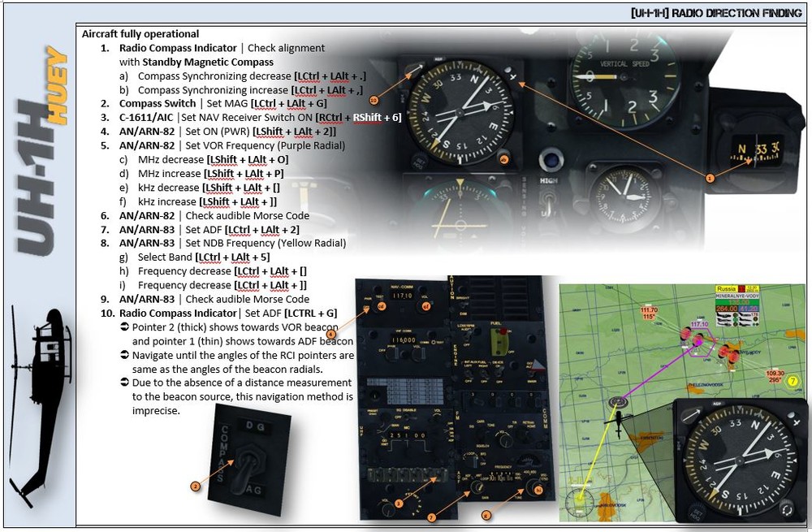This screenshot has height=532, width=812.
Task: Click the line 'Compass Synchronizing increase'
Action: click(x=250, y=90)
